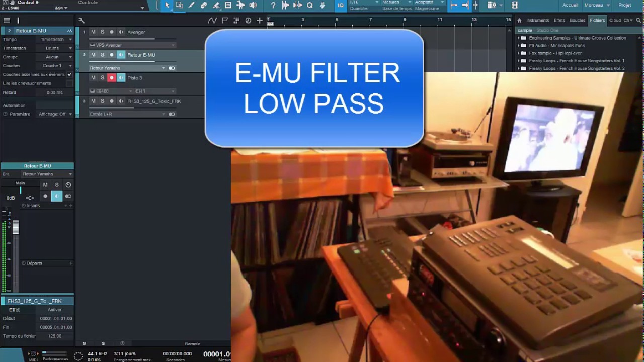Open Affichage: Off dropdown
This screenshot has height=362, width=644.
[55, 114]
